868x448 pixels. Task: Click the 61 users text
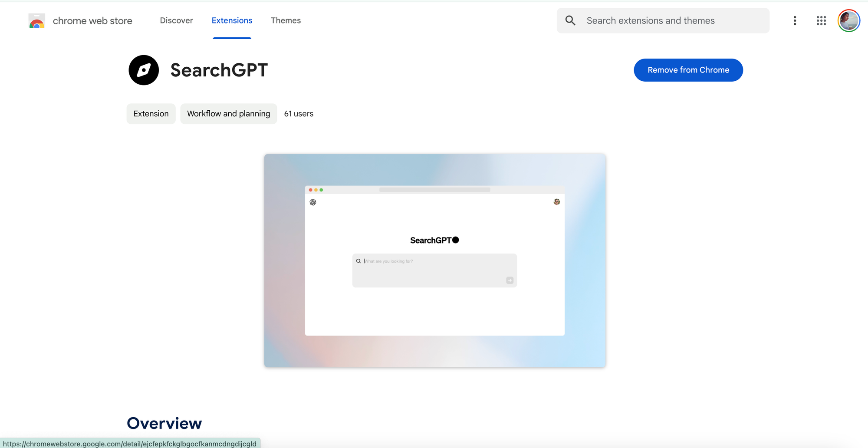(x=299, y=113)
